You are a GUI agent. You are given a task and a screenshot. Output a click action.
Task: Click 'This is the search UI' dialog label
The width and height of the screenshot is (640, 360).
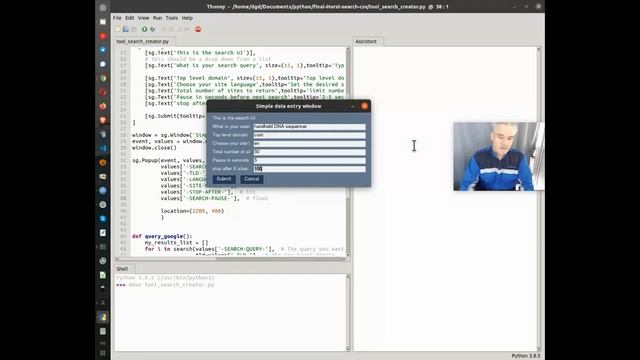(233, 118)
